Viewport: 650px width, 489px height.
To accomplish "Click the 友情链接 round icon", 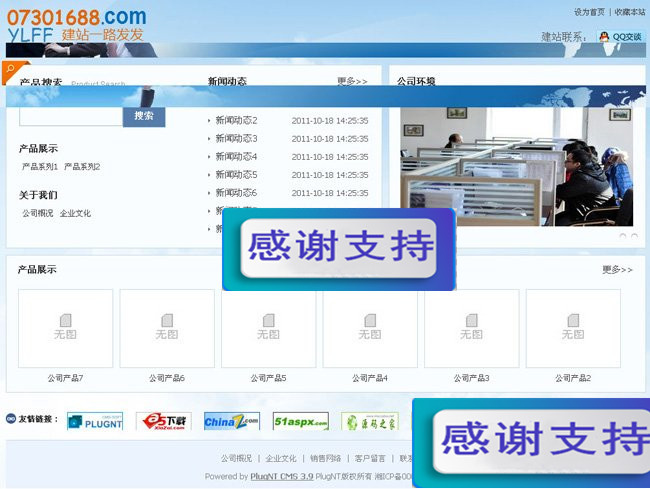I will [11, 419].
